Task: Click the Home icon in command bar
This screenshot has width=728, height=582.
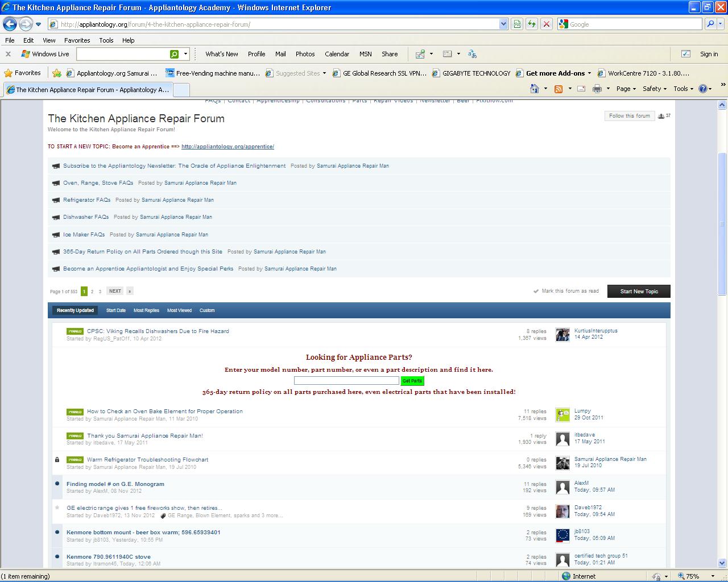Action: [535, 89]
